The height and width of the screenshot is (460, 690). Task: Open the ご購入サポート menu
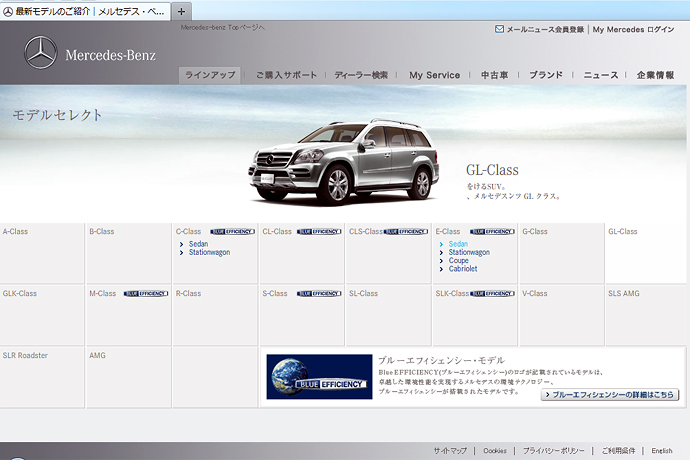pyautogui.click(x=286, y=75)
